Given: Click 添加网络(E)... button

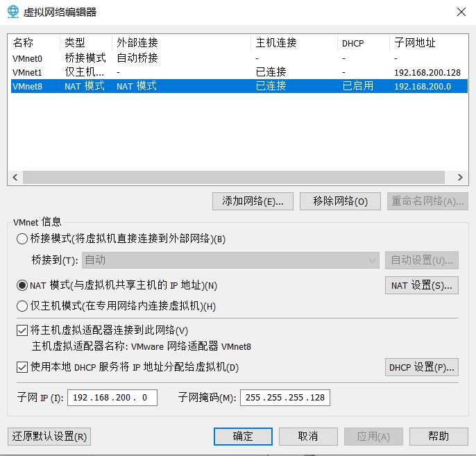Looking at the screenshot, I should point(253,201).
